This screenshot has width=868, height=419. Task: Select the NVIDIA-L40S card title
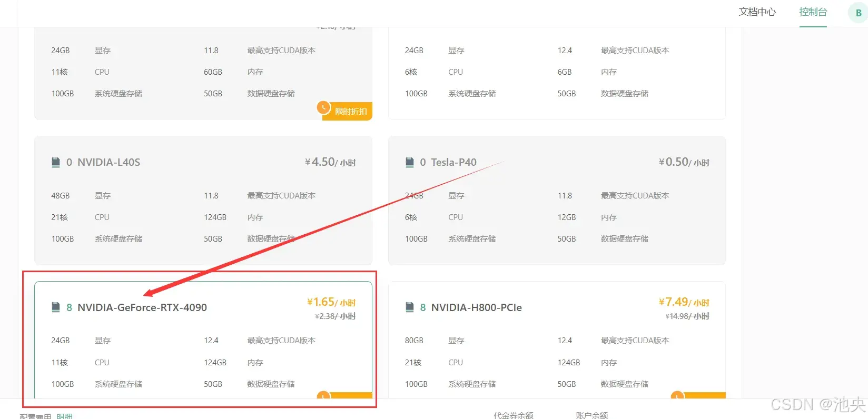[x=108, y=162]
